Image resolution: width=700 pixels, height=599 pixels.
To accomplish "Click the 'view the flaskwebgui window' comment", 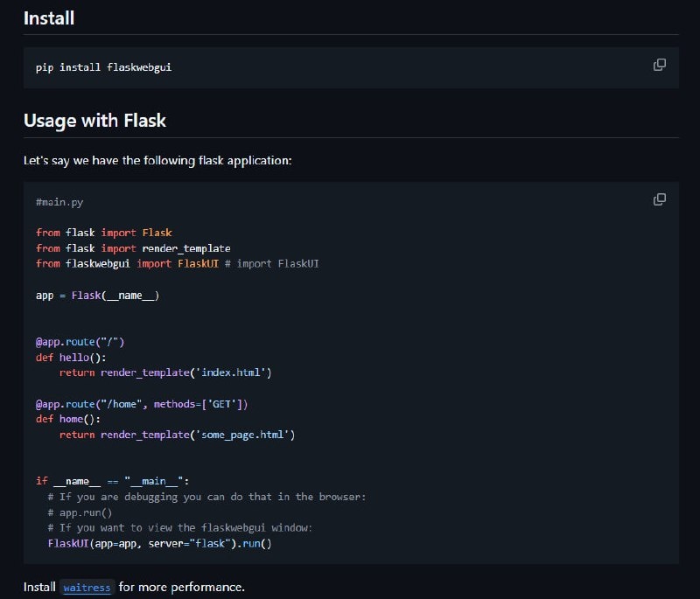I will [x=180, y=528].
